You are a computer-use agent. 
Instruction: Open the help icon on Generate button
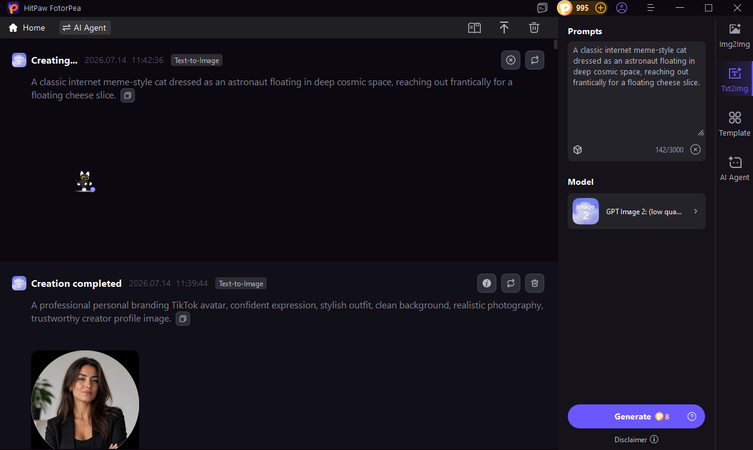[692, 416]
